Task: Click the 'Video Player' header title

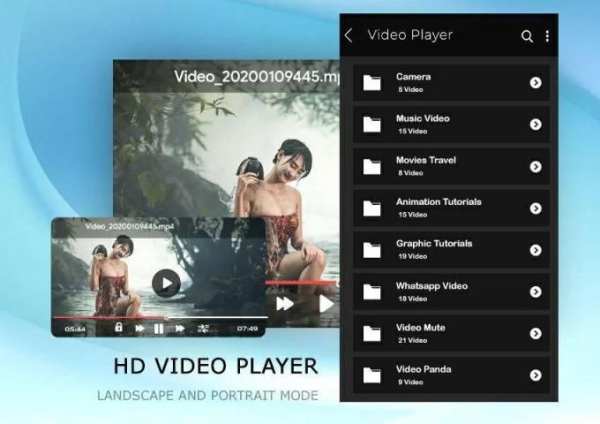Action: [410, 35]
